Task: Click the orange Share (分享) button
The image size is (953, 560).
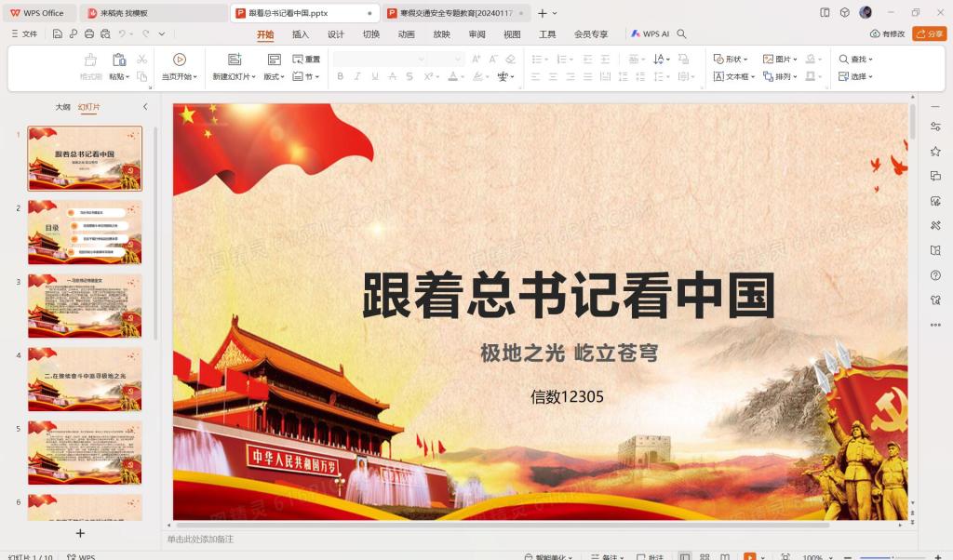Action: [x=930, y=33]
